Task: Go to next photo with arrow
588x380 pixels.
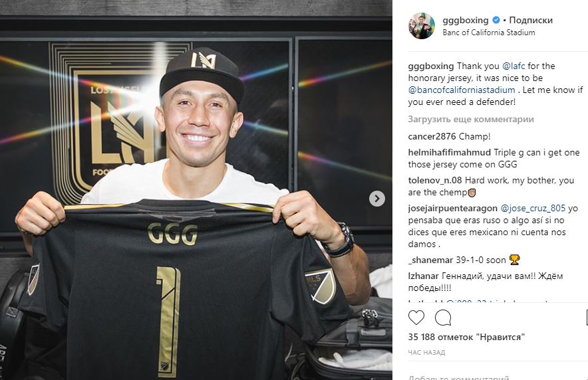Action: (377, 199)
